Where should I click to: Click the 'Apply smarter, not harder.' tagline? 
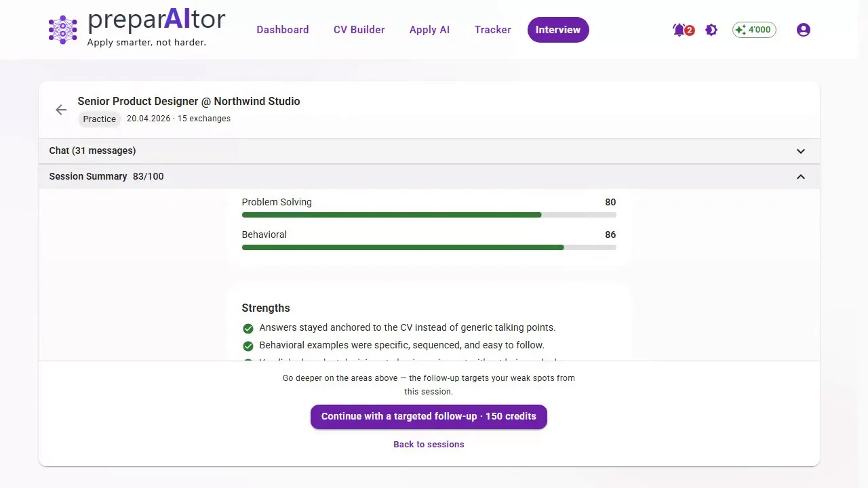point(146,43)
